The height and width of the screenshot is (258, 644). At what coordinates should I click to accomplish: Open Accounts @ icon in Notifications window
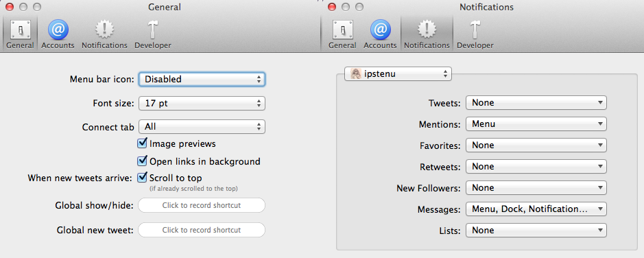(x=381, y=30)
